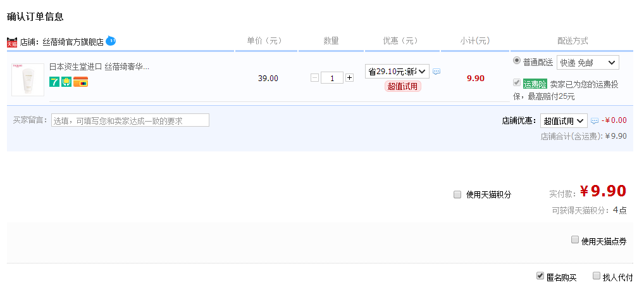The width and height of the screenshot is (644, 299).
Task: Decrease quantity with minus button
Action: point(314,78)
